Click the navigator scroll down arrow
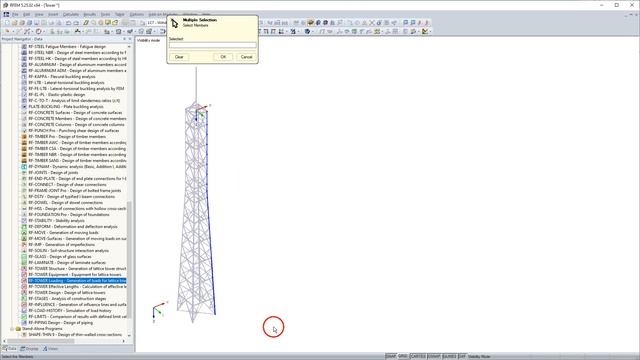This screenshot has width=640, height=360. (x=129, y=335)
